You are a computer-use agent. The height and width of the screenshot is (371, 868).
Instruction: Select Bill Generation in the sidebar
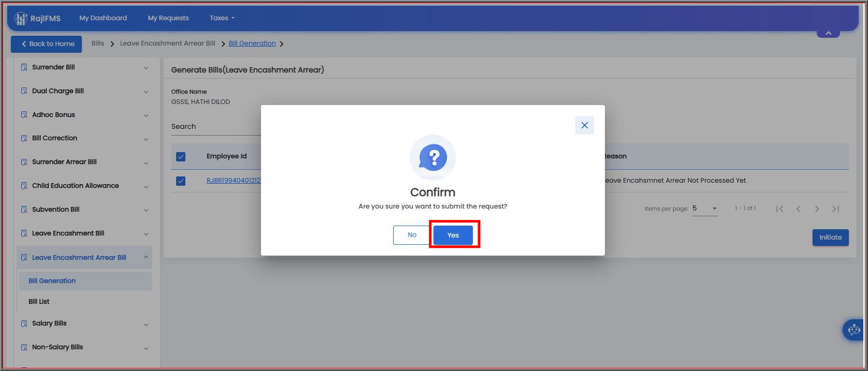(x=85, y=281)
